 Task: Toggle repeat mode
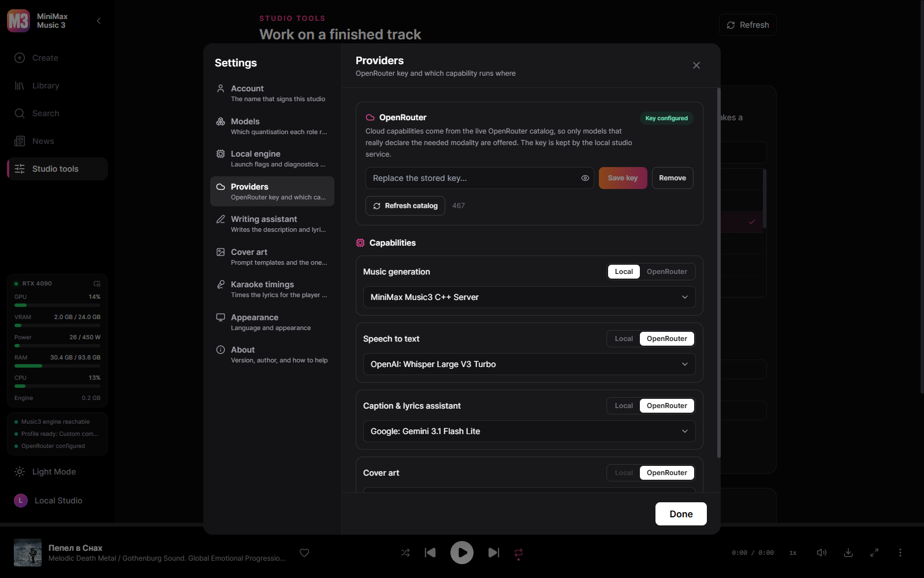(519, 553)
